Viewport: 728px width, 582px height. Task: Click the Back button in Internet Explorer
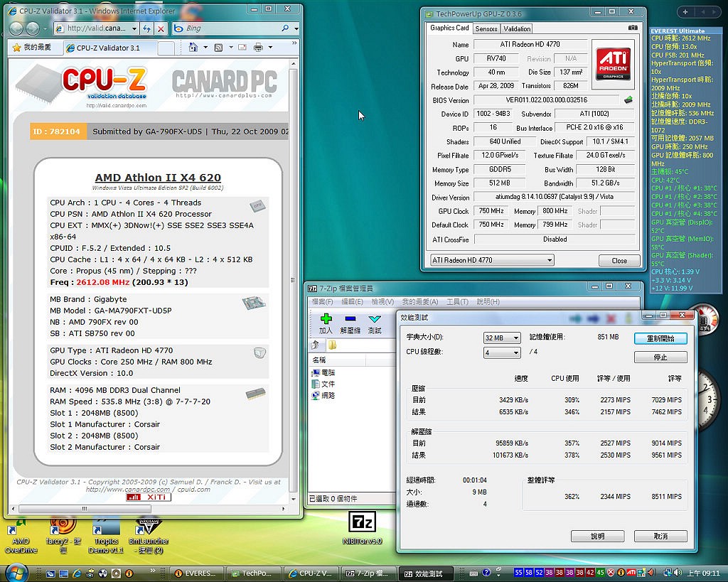(16, 28)
